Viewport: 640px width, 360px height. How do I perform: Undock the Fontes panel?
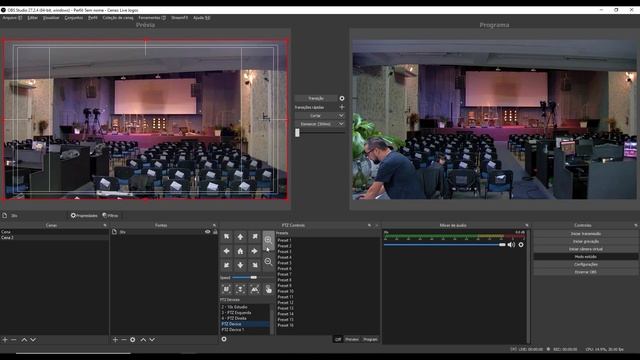pos(214,225)
